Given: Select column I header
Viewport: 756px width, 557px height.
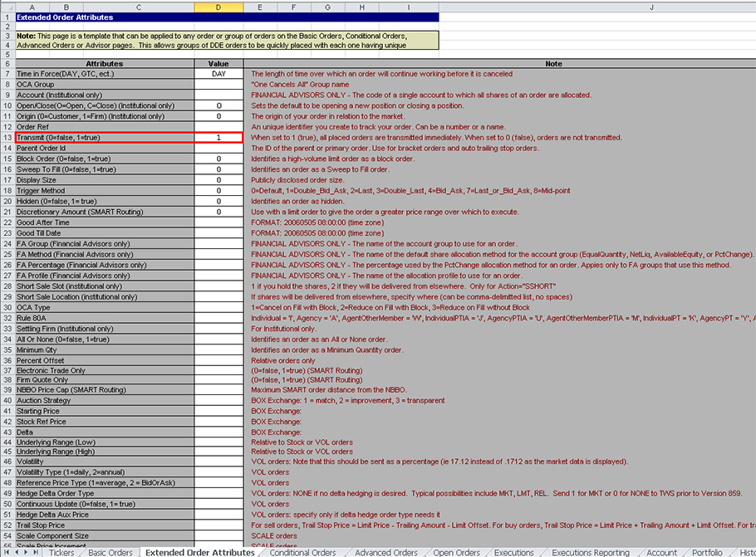Looking at the screenshot, I should 409,7.
